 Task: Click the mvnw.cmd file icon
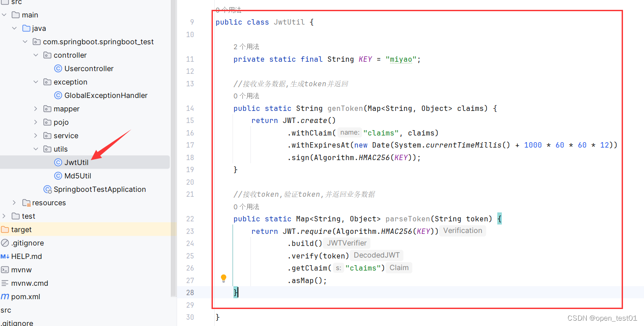coord(6,283)
